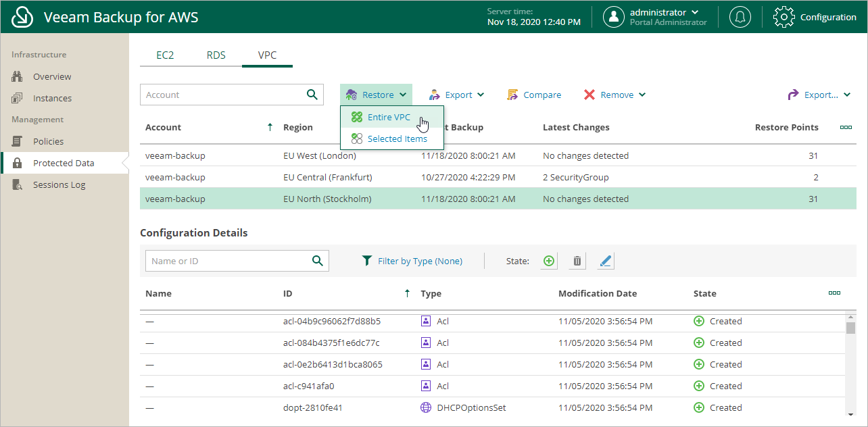The width and height of the screenshot is (868, 427).
Task: Open column chooser of Configuration Details table
Action: (x=834, y=293)
